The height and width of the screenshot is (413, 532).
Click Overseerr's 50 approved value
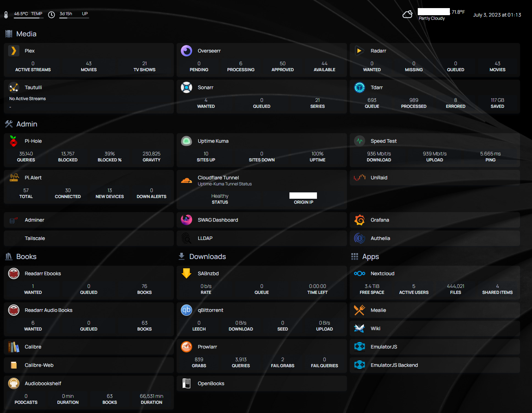coord(282,63)
